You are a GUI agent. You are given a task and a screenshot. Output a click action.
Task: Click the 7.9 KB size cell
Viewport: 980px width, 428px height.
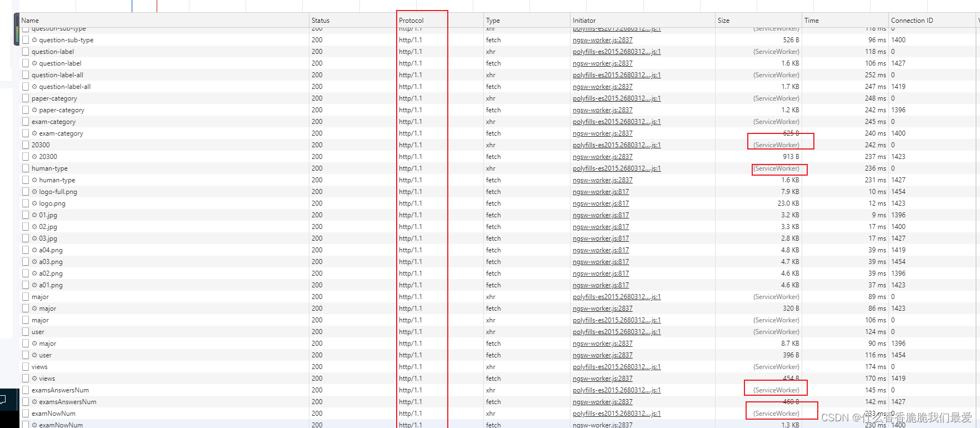click(790, 192)
